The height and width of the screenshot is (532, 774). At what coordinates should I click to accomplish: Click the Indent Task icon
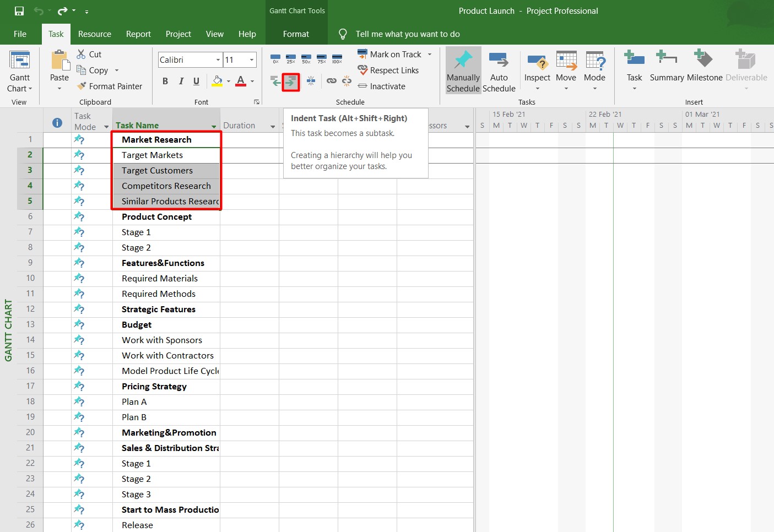coord(291,81)
